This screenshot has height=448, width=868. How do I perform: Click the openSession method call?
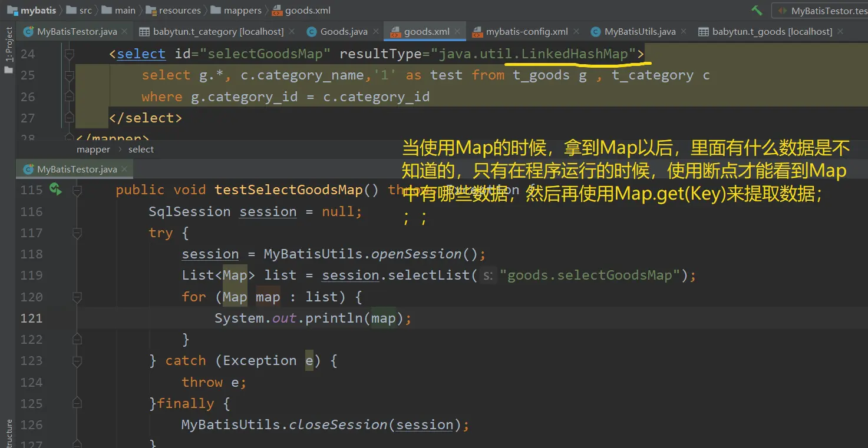click(x=418, y=254)
